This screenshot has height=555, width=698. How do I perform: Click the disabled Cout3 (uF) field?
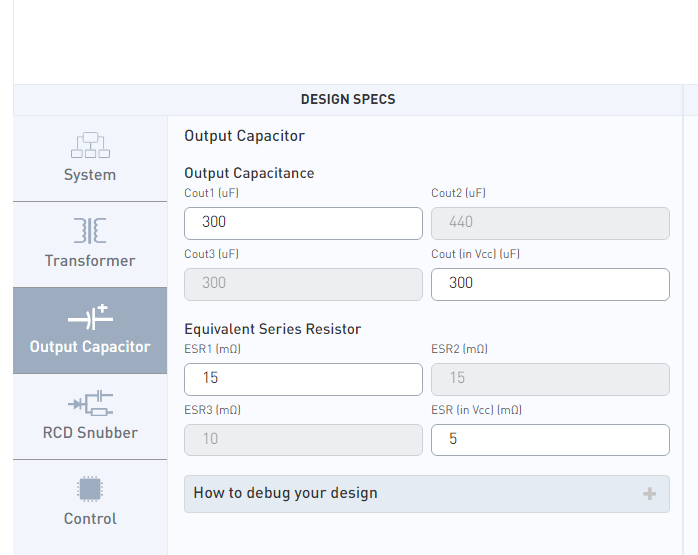pos(303,284)
